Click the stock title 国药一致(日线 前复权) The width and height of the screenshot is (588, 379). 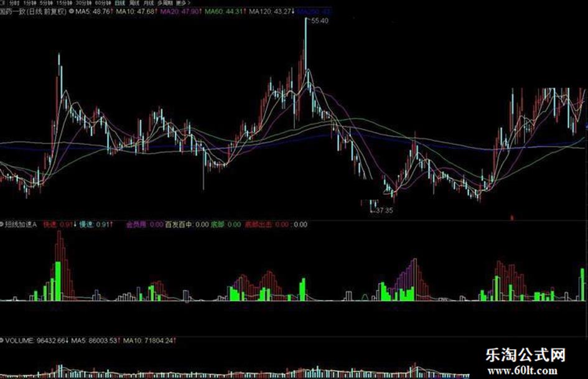[x=34, y=11]
